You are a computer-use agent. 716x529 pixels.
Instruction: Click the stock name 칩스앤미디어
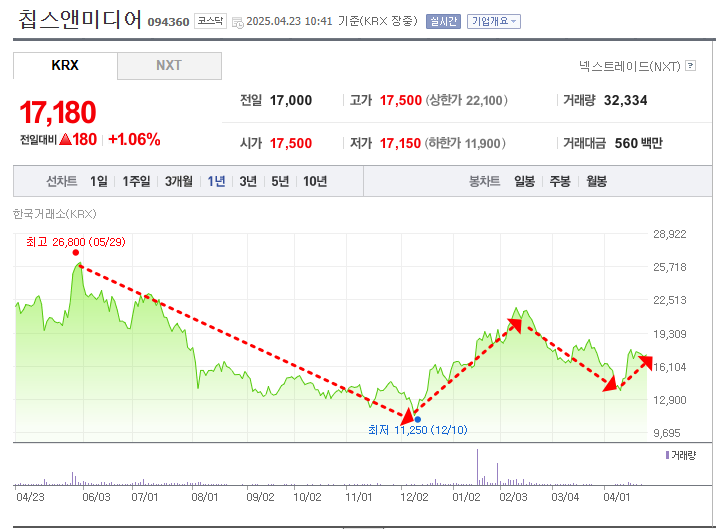tap(80, 20)
